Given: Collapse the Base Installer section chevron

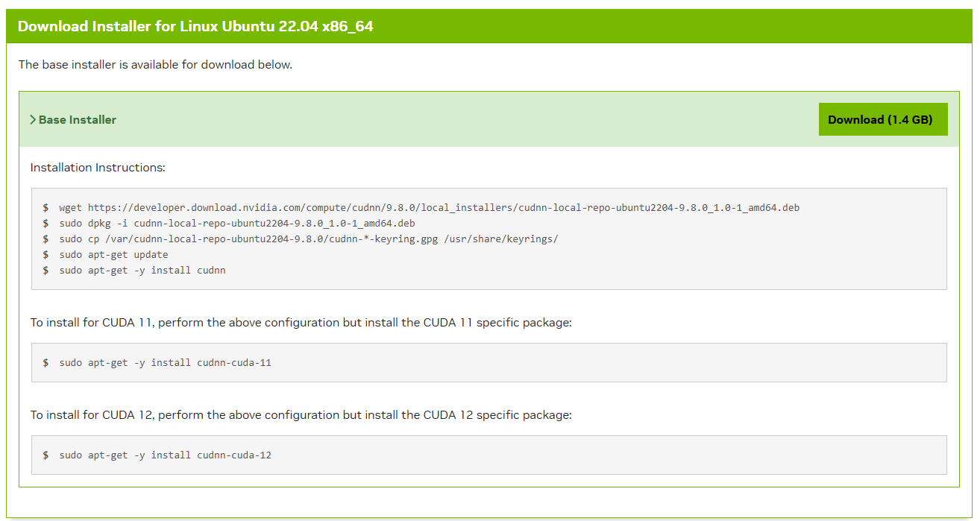Looking at the screenshot, I should pos(33,119).
